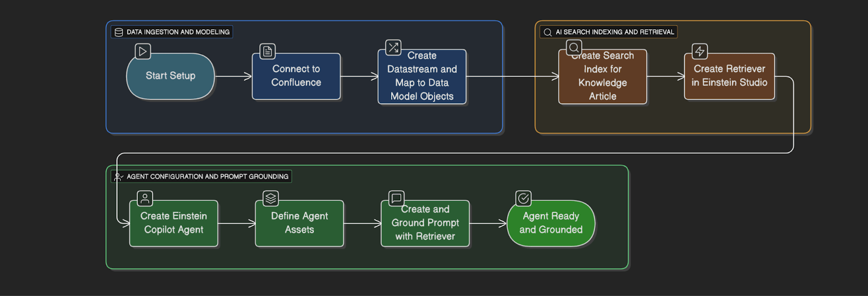Click the Data Ingestion and Modeling group title
The height and width of the screenshot is (296, 868).
pyautogui.click(x=178, y=32)
